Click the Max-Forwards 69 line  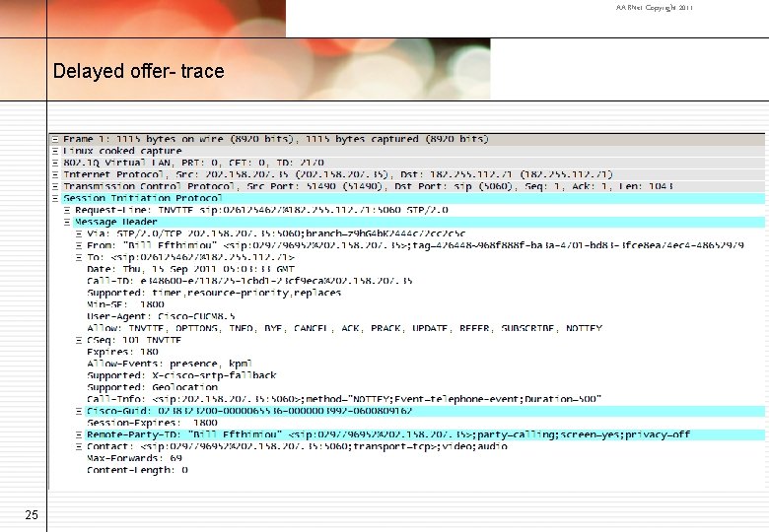coord(134,458)
